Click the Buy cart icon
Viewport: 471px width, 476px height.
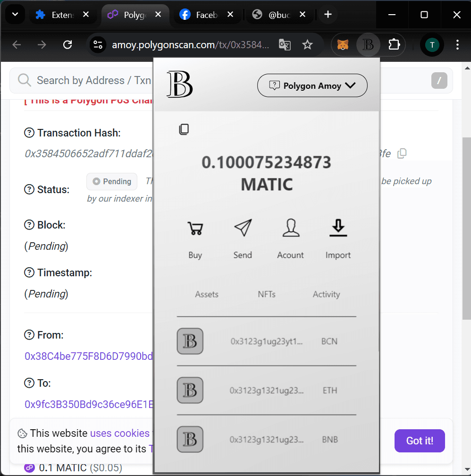pyautogui.click(x=195, y=228)
